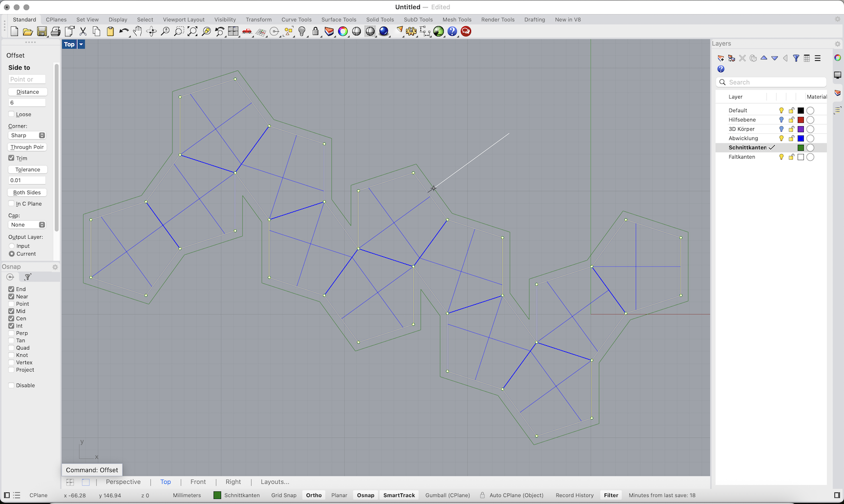Image resolution: width=844 pixels, height=504 pixels.
Task: Click the Paste clipboard icon
Action: click(x=110, y=32)
